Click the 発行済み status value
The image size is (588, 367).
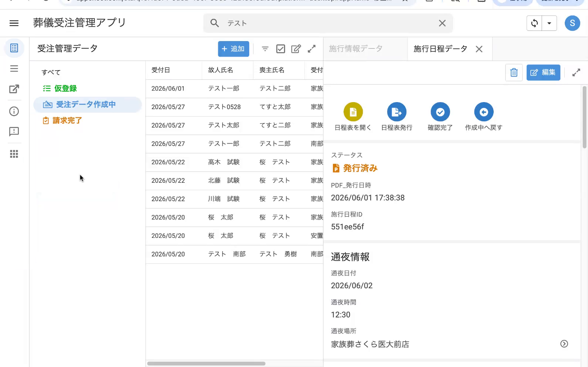click(360, 168)
